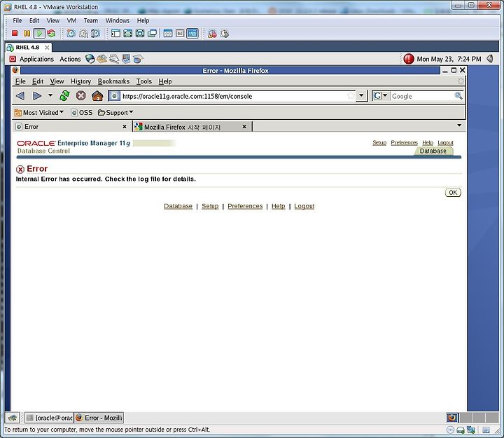Expand the Most Visited bookmarks folder
The width and height of the screenshot is (504, 438).
(x=39, y=113)
